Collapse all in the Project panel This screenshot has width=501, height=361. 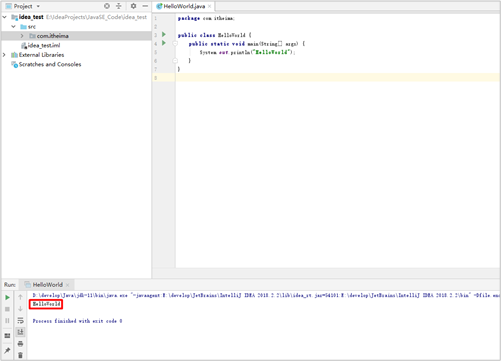(x=119, y=6)
